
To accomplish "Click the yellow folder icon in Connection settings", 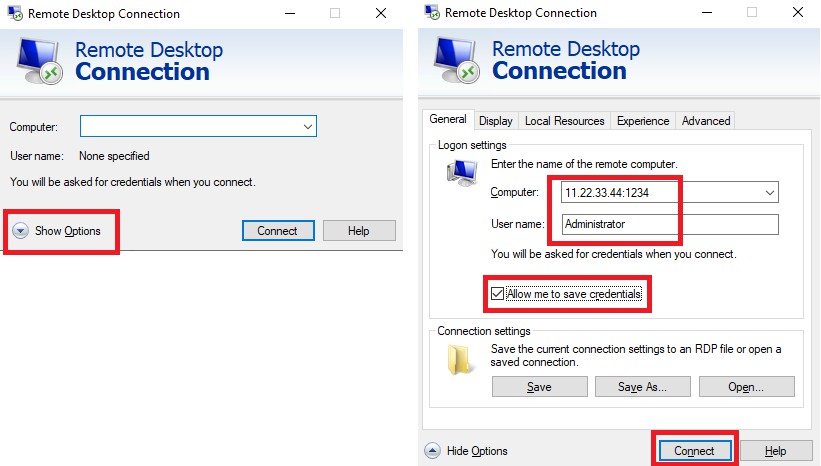I will click(x=459, y=360).
